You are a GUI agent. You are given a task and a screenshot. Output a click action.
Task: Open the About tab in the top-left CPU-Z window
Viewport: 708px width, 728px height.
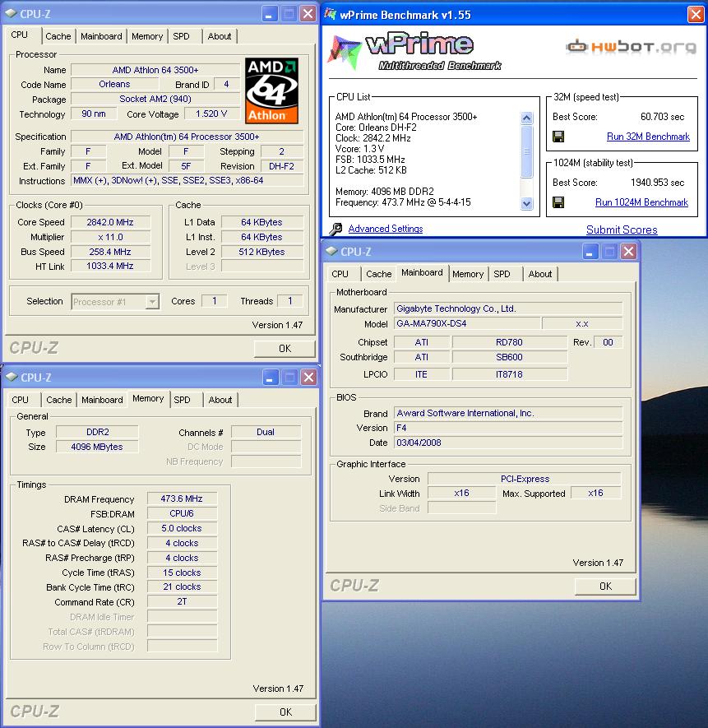point(219,36)
